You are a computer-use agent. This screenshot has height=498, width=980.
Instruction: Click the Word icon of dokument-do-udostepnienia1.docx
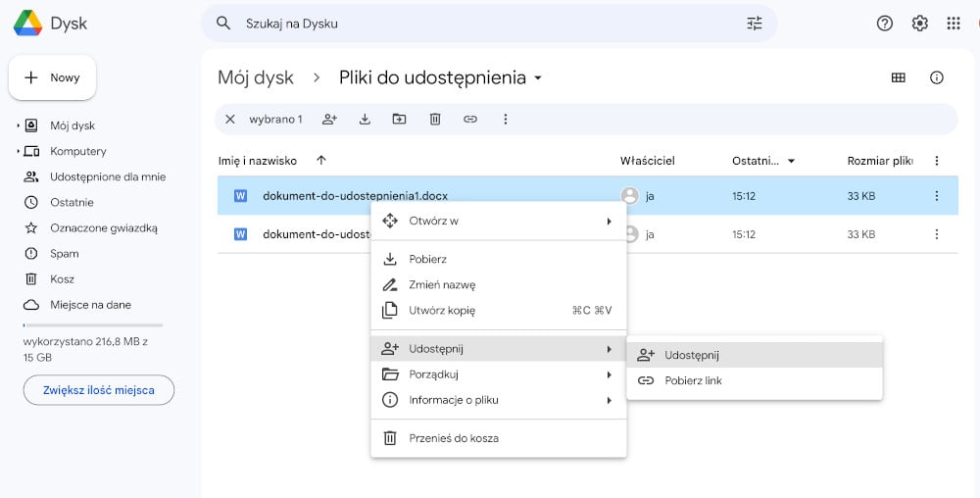[240, 196]
